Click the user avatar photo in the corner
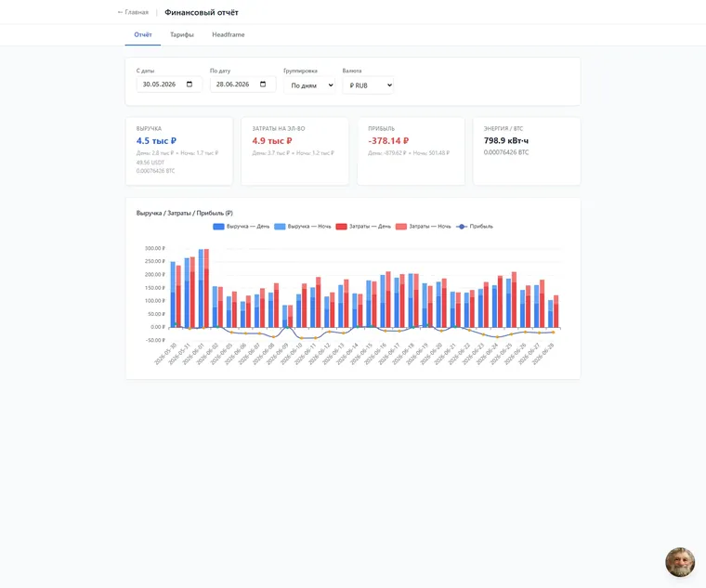This screenshot has width=706, height=588. [x=680, y=562]
